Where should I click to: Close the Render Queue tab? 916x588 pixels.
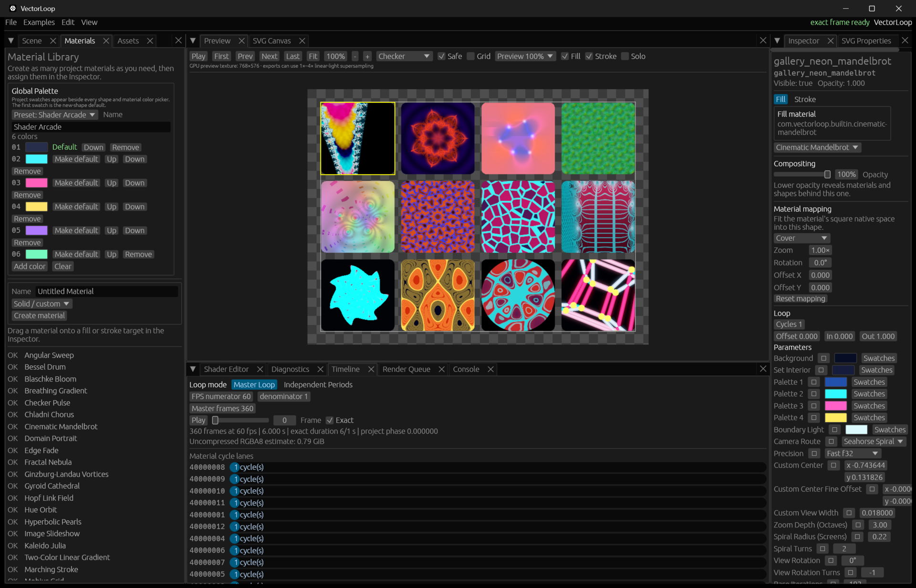point(442,369)
